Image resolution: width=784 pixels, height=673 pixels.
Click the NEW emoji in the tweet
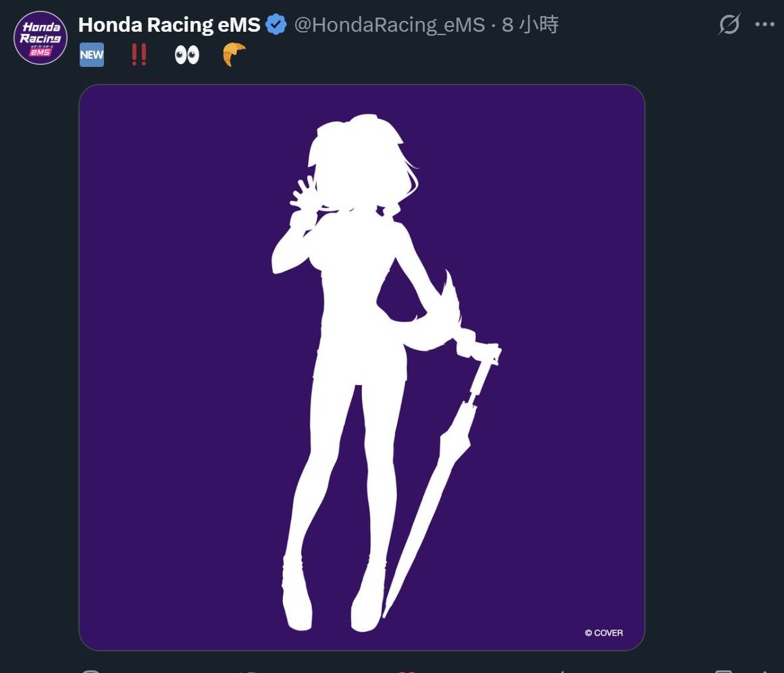pyautogui.click(x=92, y=55)
